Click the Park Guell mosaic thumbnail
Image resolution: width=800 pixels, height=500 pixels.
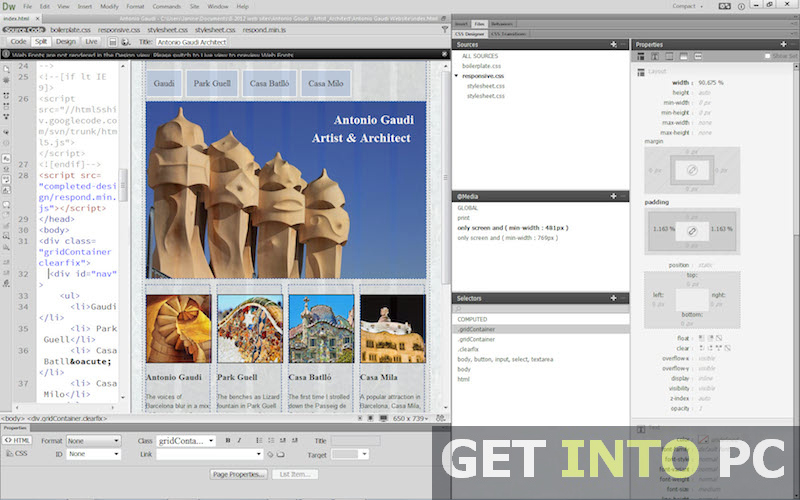coord(249,329)
